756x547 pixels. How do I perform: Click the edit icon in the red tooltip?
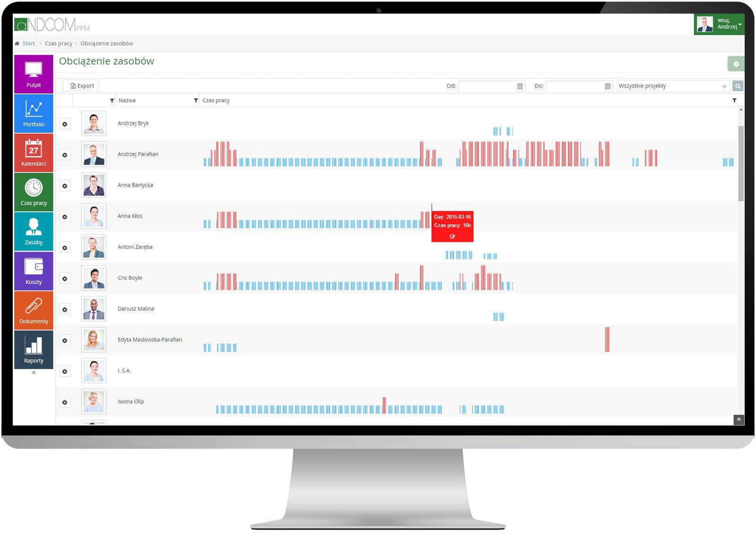(x=452, y=236)
